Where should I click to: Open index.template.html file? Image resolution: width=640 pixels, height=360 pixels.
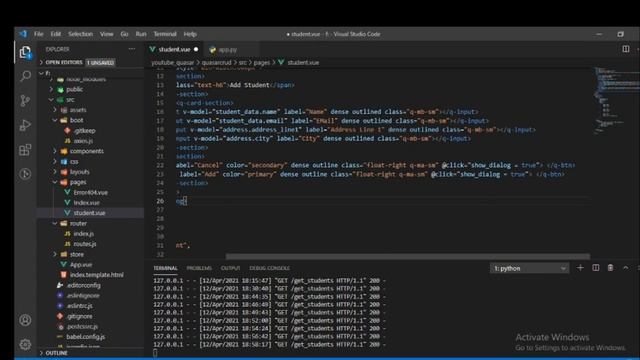[x=96, y=275]
